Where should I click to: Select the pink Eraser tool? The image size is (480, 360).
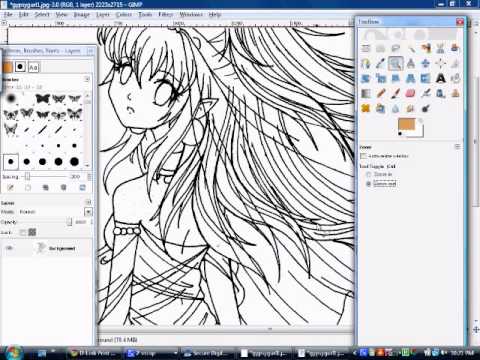click(x=410, y=93)
